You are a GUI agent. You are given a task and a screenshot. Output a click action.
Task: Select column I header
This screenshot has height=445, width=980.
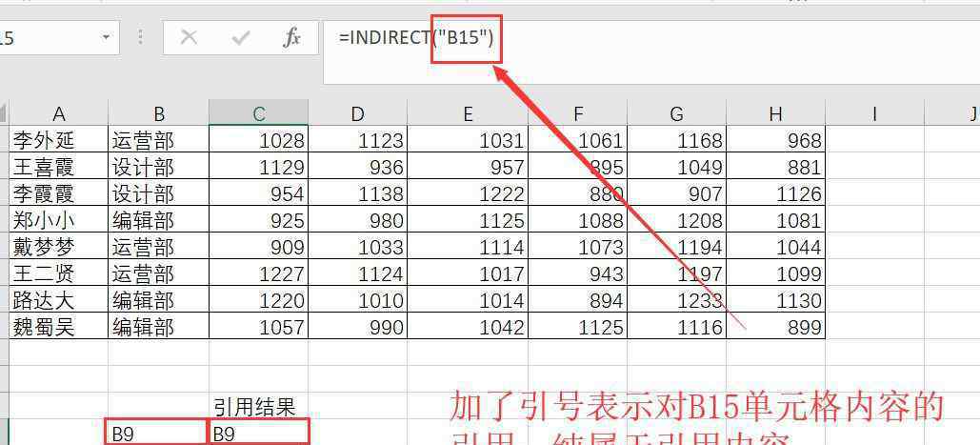point(874,113)
